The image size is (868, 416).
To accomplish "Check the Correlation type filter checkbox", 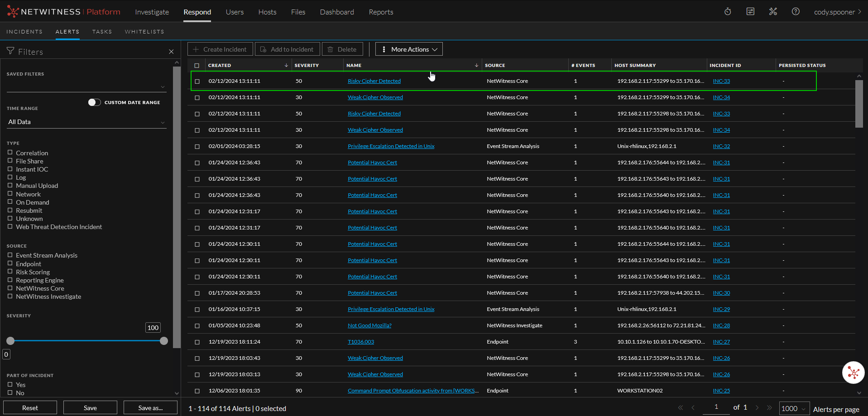I will click(10, 153).
